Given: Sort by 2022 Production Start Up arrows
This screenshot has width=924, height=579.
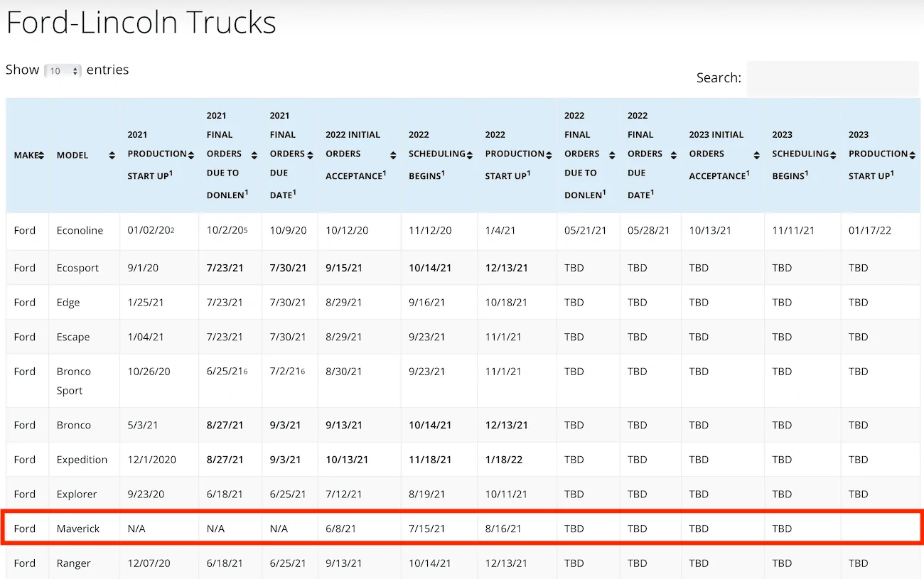Looking at the screenshot, I should (549, 154).
